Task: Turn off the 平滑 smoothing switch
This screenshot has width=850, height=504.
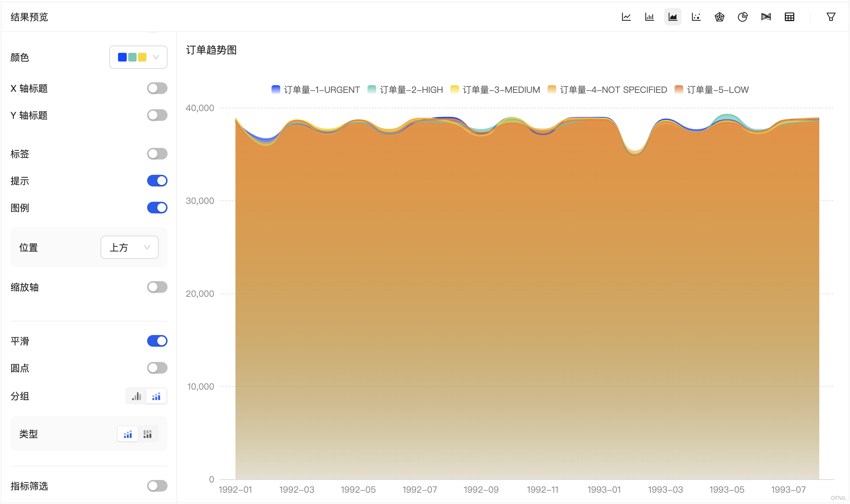Action: 157,341
